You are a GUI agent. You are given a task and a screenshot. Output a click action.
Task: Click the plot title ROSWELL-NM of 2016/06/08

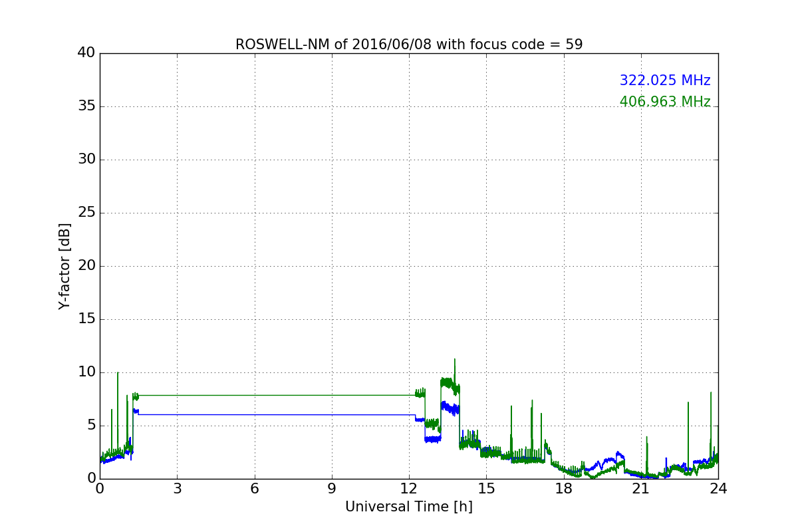409,45
